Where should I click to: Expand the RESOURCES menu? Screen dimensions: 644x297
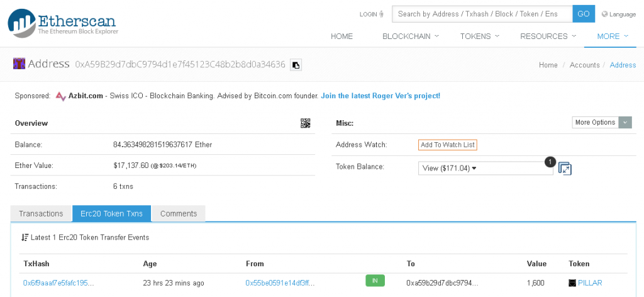(548, 36)
